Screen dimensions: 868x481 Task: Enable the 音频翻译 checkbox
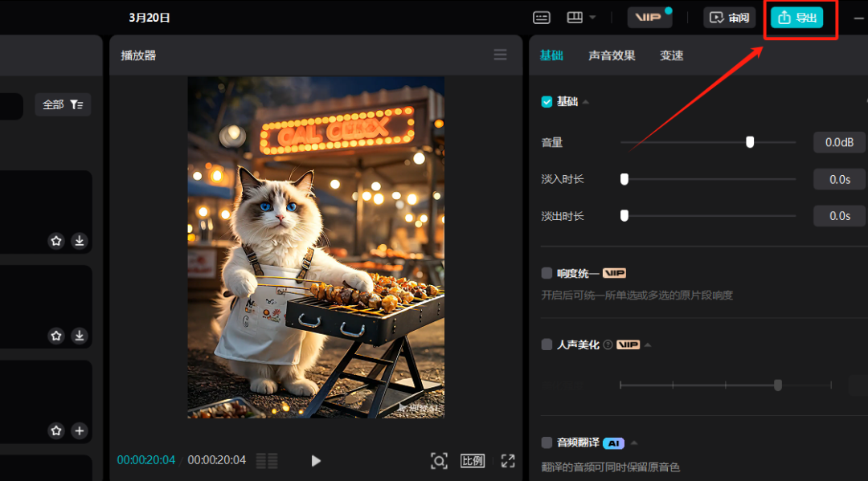coord(547,442)
